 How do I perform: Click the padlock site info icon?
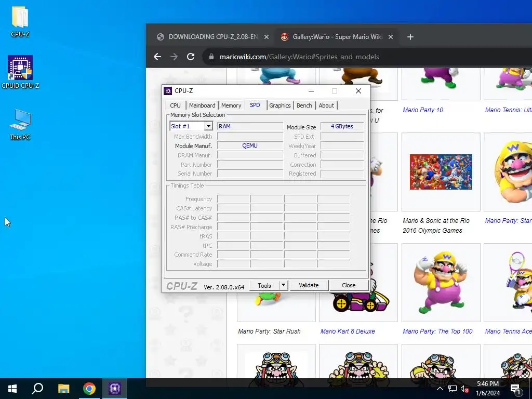point(211,57)
